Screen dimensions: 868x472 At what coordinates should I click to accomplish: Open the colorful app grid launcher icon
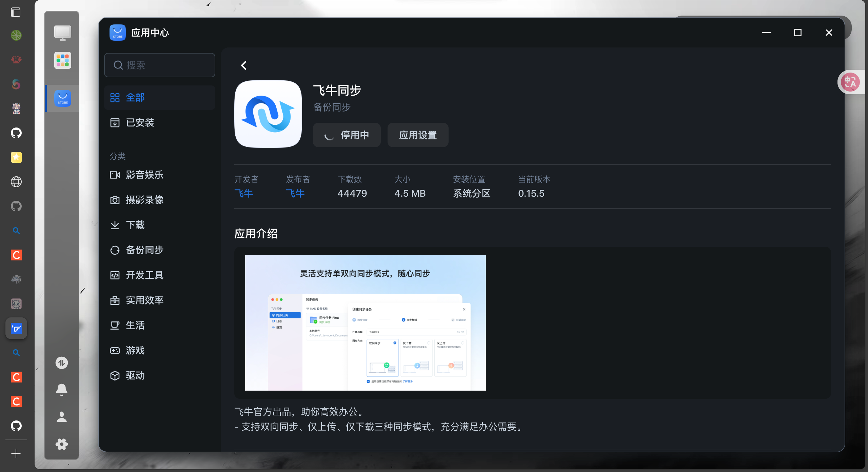point(63,60)
